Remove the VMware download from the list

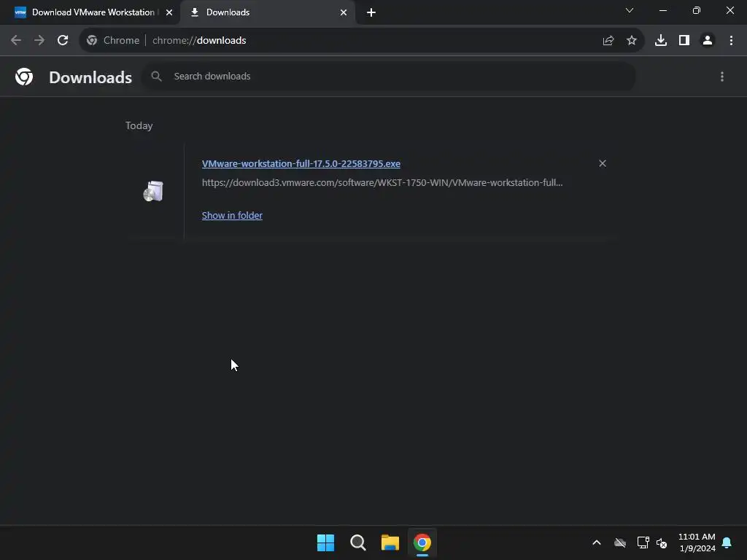[x=603, y=163]
